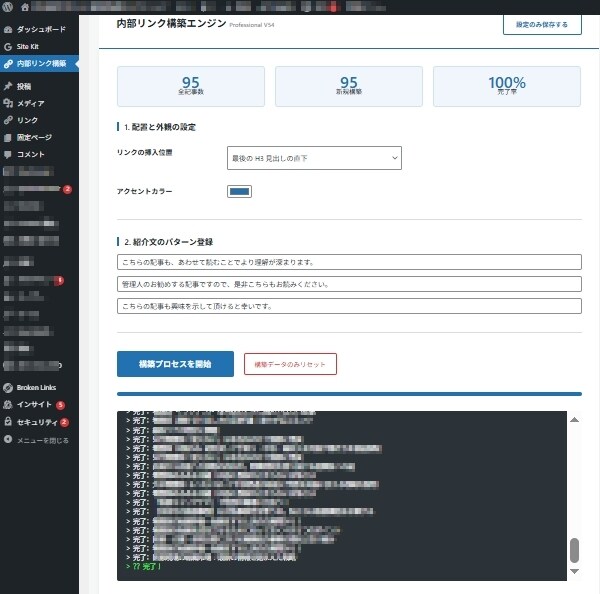Screen dimensions: 600x594
Task: Click the home site icon in admin bar
Action: click(x=25, y=7)
